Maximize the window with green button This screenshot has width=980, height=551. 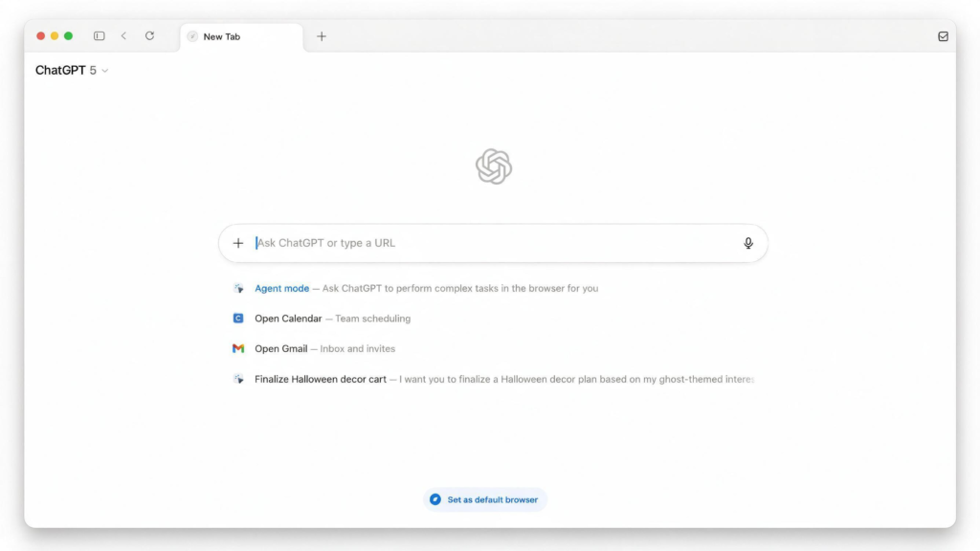68,36
